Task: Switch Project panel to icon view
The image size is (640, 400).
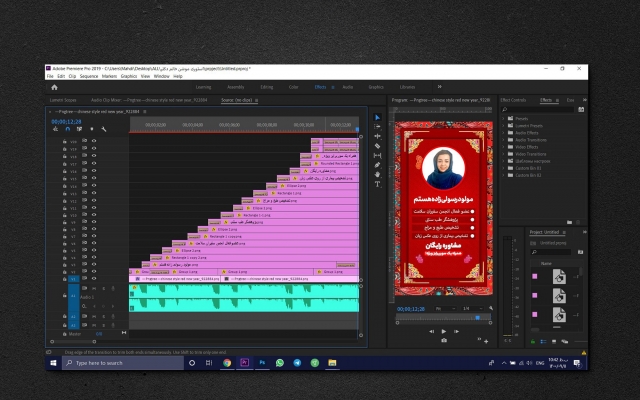Action: (x=554, y=342)
